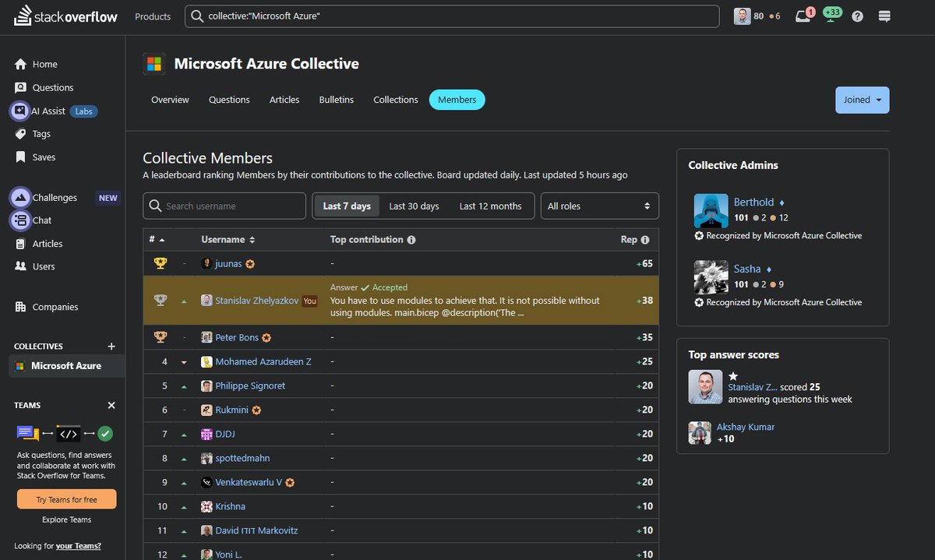The height and width of the screenshot is (560, 935).
Task: Open David Markovitz profile link
Action: click(256, 531)
